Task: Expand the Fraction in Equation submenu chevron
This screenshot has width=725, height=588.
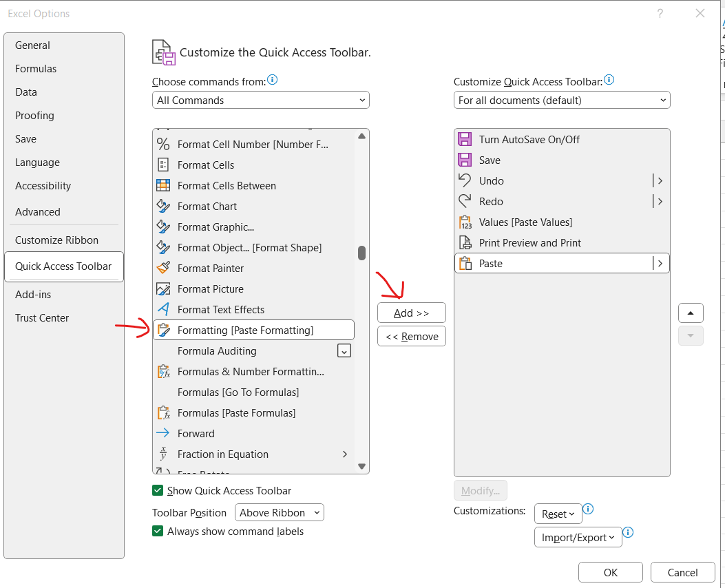Action: [x=344, y=454]
